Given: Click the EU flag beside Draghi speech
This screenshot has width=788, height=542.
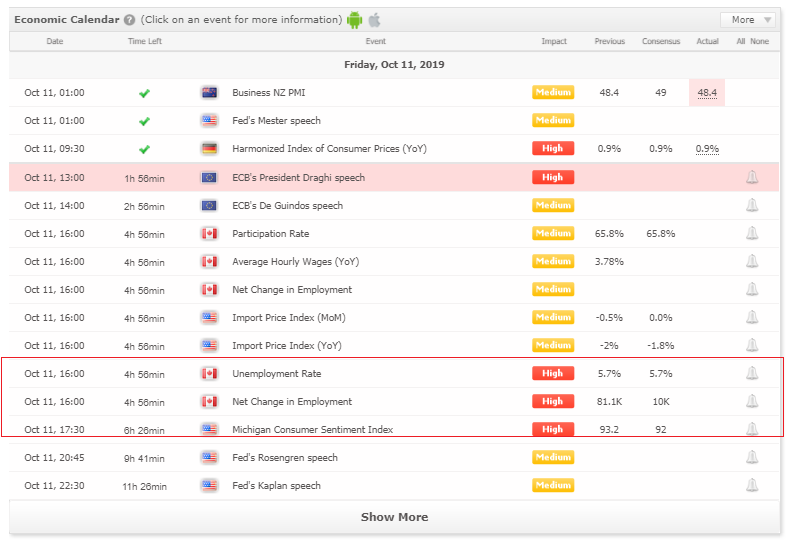Looking at the screenshot, I should [209, 178].
